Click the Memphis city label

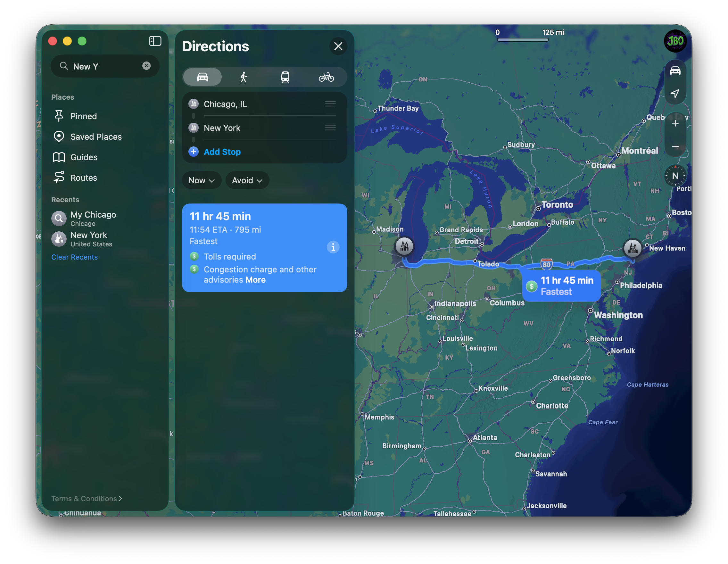point(379,417)
